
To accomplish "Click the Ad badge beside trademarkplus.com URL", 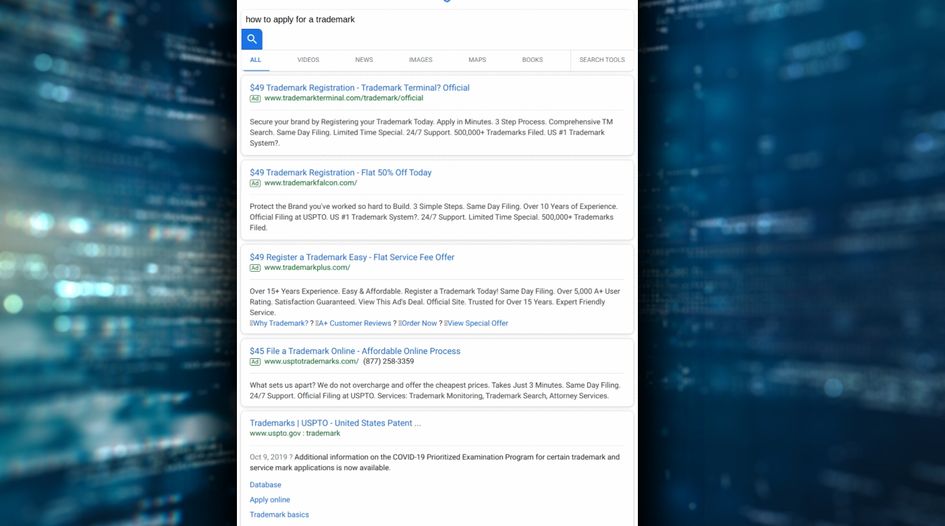I will tap(255, 268).
